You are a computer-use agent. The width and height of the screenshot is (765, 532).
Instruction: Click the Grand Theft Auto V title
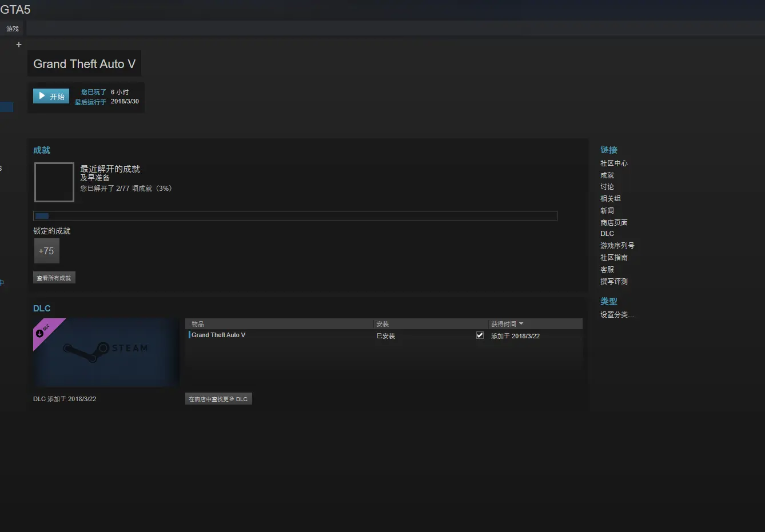pos(84,64)
